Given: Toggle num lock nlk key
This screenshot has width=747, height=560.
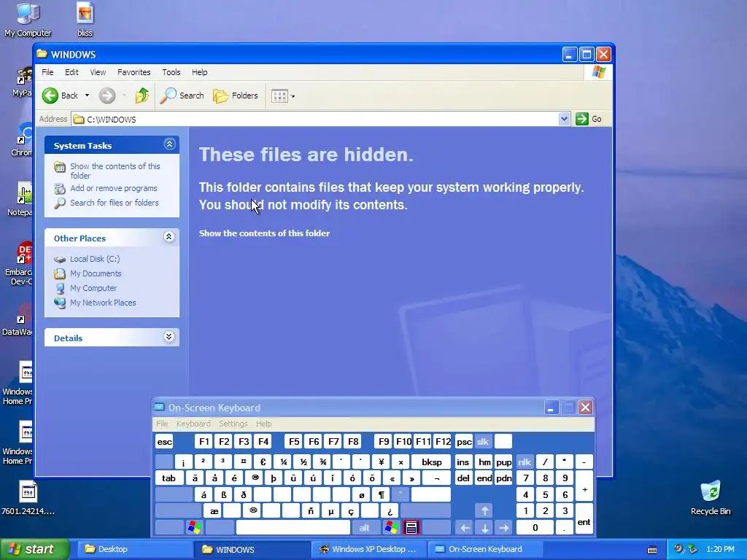Looking at the screenshot, I should pyautogui.click(x=525, y=462).
